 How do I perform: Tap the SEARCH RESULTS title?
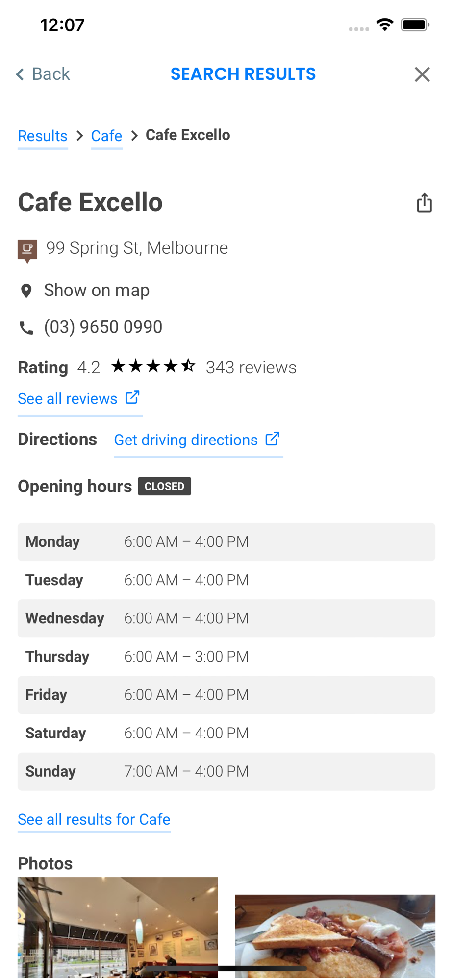(243, 74)
